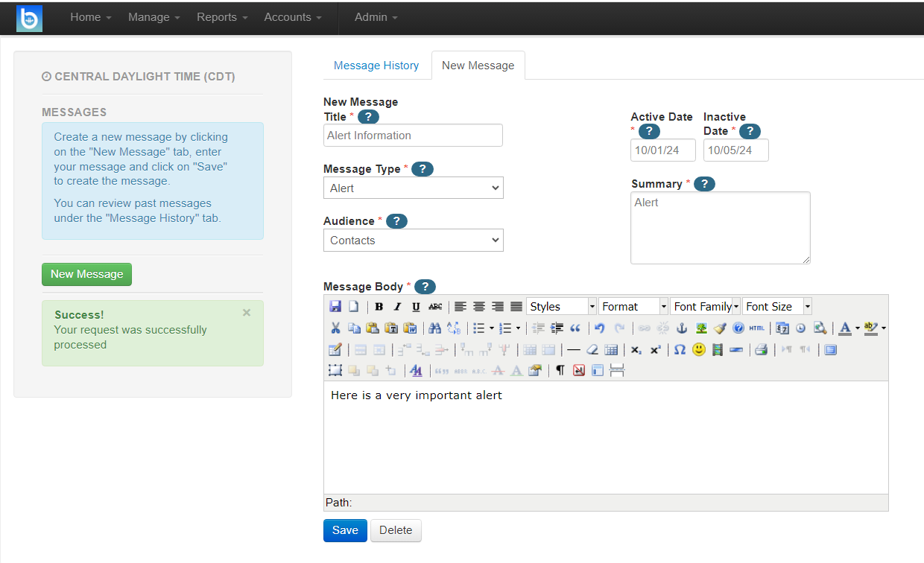
Task: Open the emoticon smiley picker
Action: (698, 350)
